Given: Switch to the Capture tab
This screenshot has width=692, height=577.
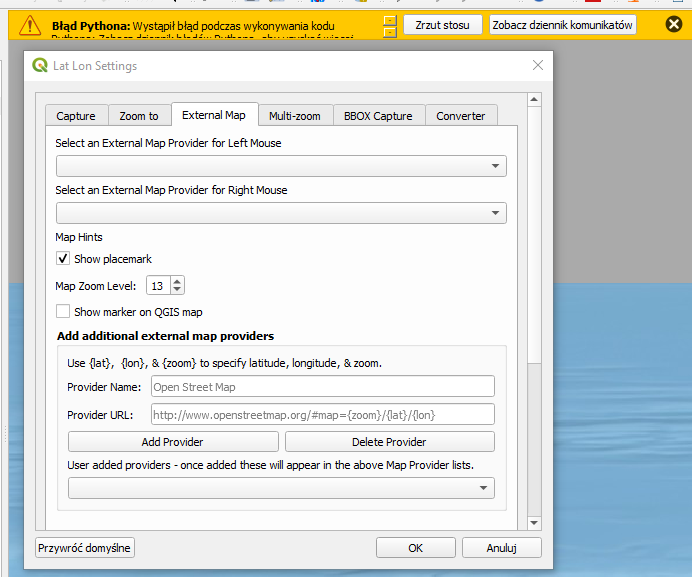Looking at the screenshot, I should (76, 116).
